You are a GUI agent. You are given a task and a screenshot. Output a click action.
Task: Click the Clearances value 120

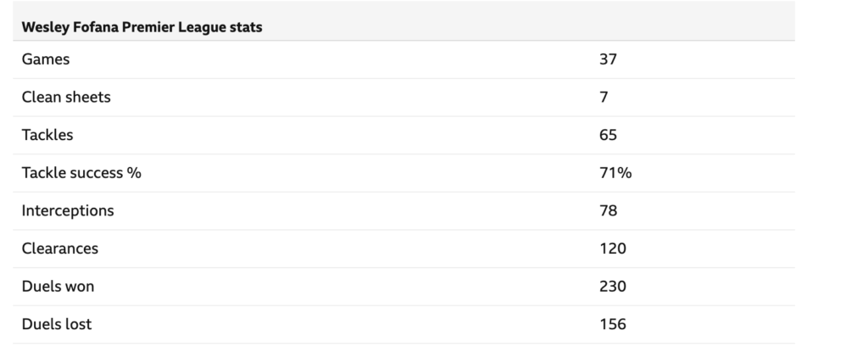coord(612,249)
